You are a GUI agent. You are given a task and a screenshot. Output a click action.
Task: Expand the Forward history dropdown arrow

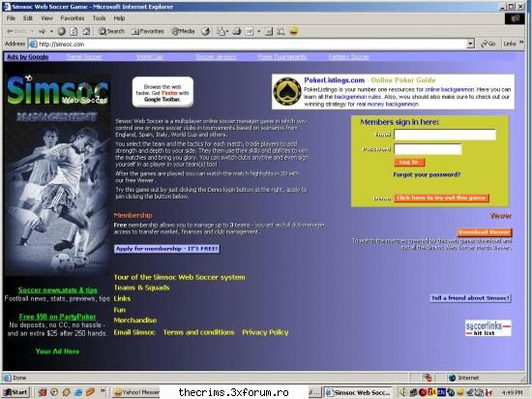(x=51, y=32)
